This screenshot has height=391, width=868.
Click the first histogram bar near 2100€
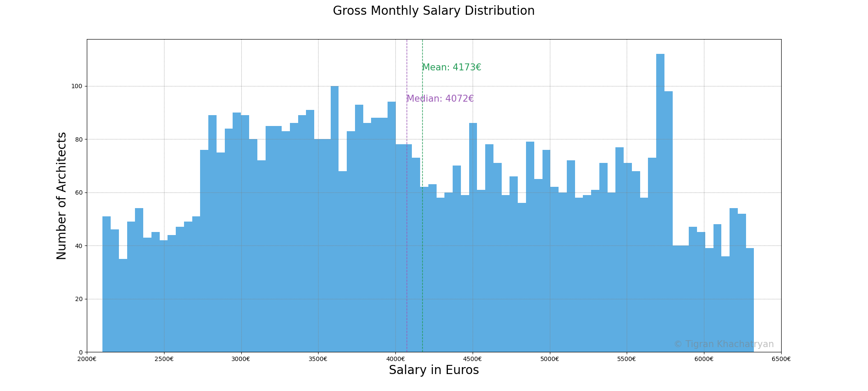tap(106, 284)
